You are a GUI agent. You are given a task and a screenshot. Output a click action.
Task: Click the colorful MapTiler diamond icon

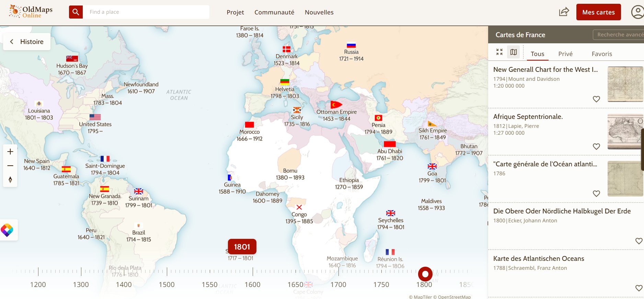(x=7, y=230)
